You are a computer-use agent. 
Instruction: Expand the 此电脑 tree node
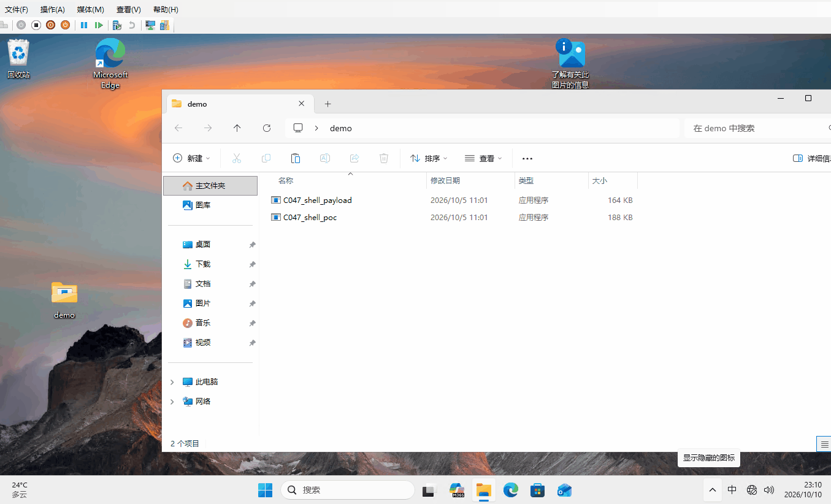[x=172, y=382]
